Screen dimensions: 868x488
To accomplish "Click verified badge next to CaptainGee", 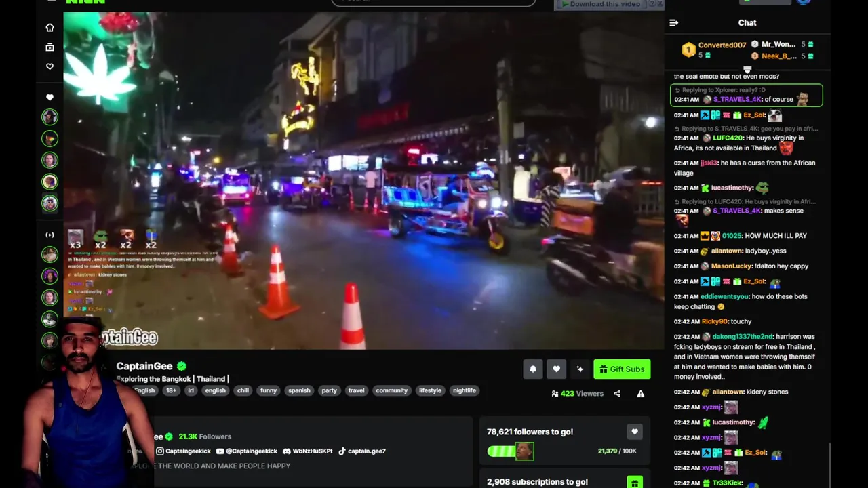I will [182, 366].
